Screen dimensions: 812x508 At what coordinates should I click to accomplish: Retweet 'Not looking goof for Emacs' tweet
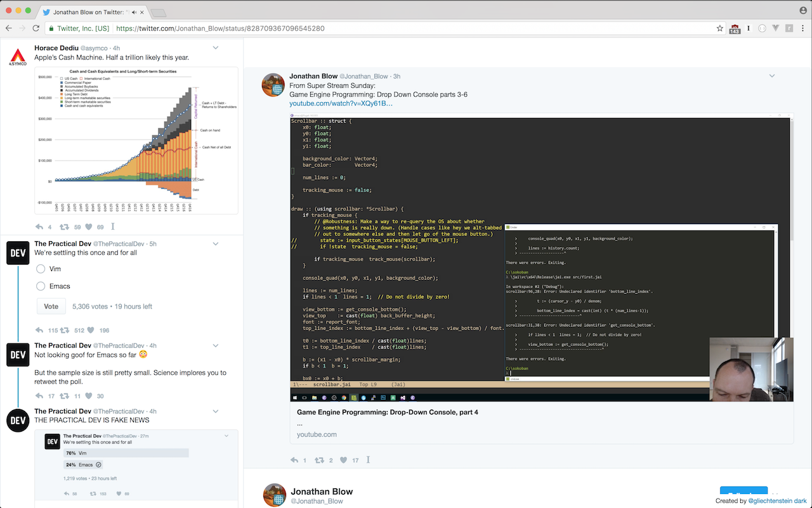point(64,396)
